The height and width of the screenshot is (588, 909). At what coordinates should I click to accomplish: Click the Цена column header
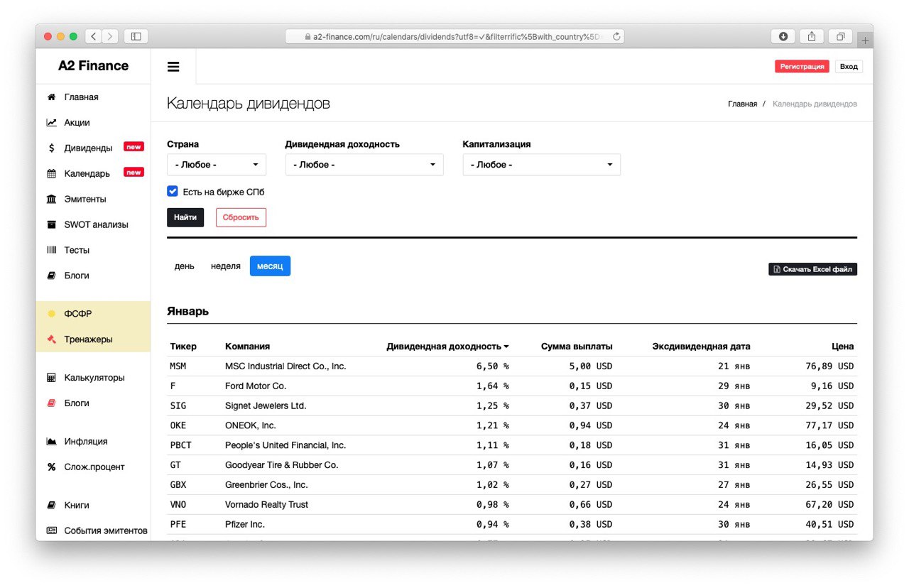coord(843,347)
